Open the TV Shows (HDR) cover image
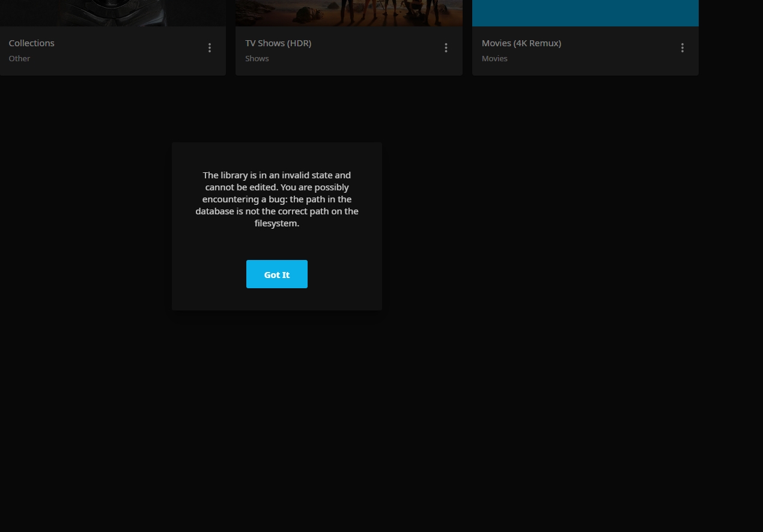 pyautogui.click(x=349, y=13)
